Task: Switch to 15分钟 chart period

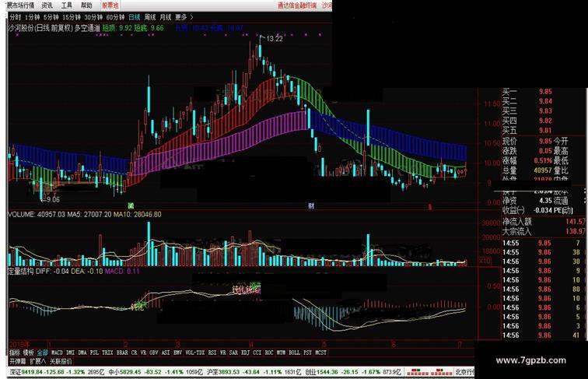Action: (x=72, y=17)
